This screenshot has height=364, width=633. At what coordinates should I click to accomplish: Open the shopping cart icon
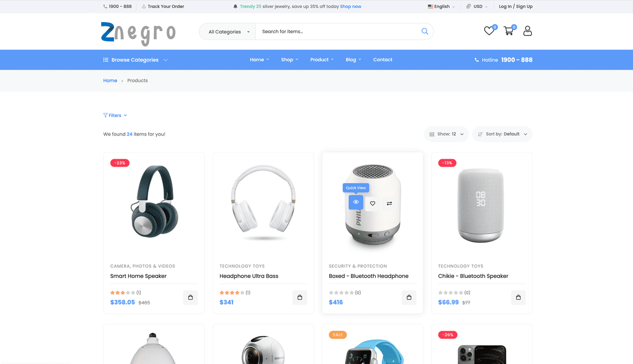point(509,31)
